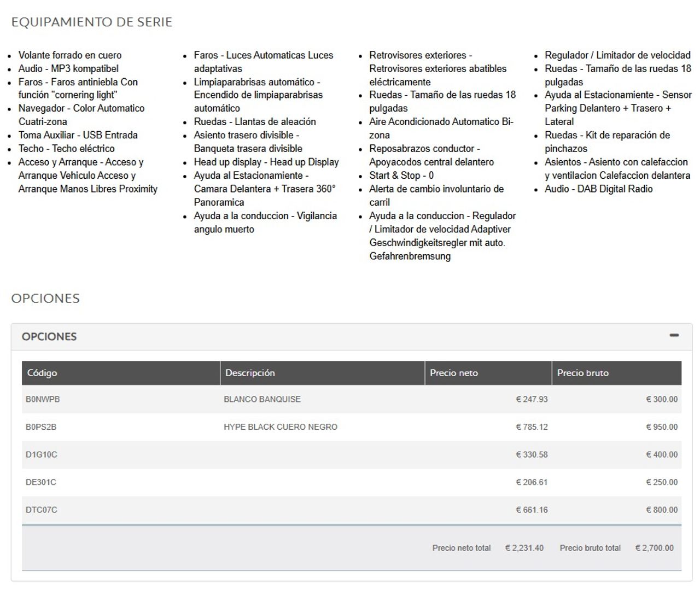Click the € 2,231.40 net total value
This screenshot has width=700, height=590.
pyautogui.click(x=524, y=548)
